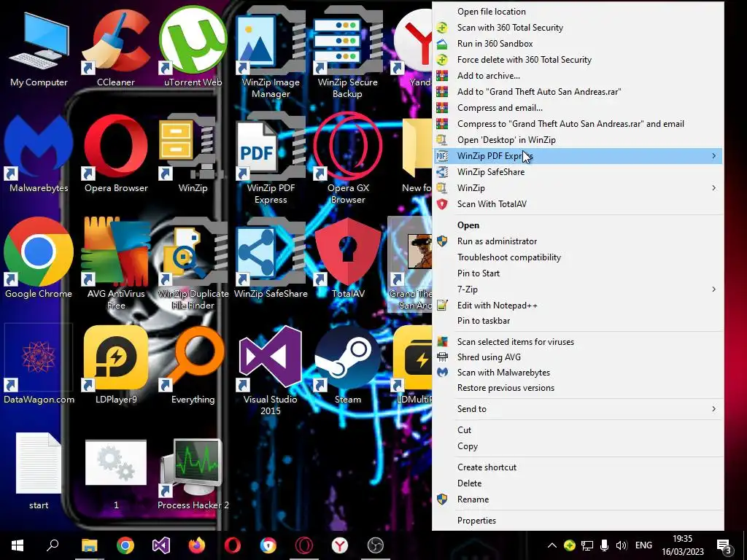Select the Visual Studio 2015 shortcut
Screen dimensions: 747x560
[x=270, y=370]
